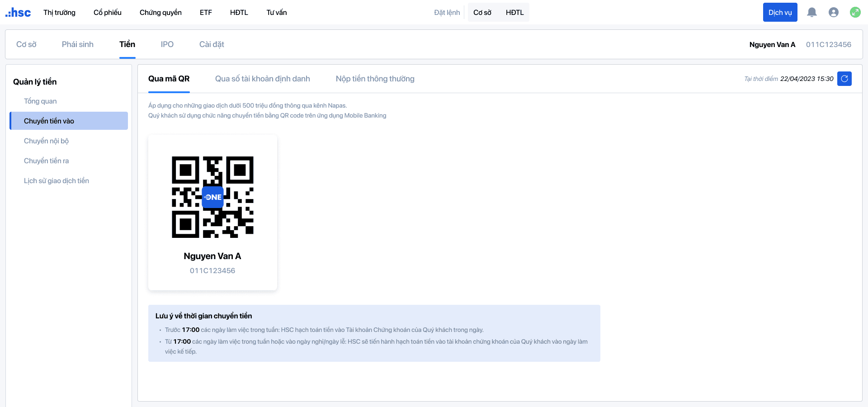Click the Napas 500 triệu đồng notice line
The image size is (868, 407).
pyautogui.click(x=248, y=105)
